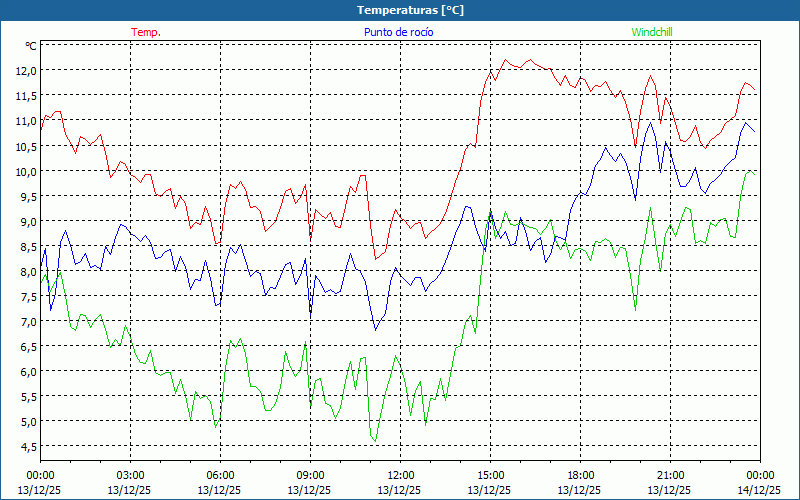
Task: Select the 06:00 time axis marker
Action: 220,475
